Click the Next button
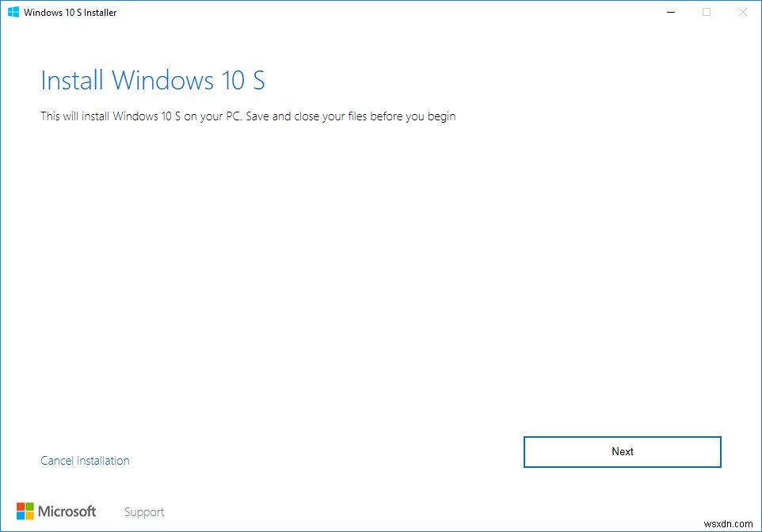The width and height of the screenshot is (762, 532). pyautogui.click(x=622, y=452)
